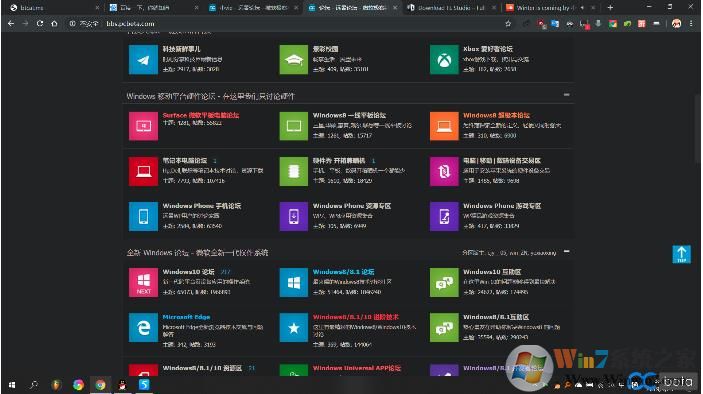The image size is (703, 394).
Task: Open the green Windows8 tablet tile
Action: (294, 126)
